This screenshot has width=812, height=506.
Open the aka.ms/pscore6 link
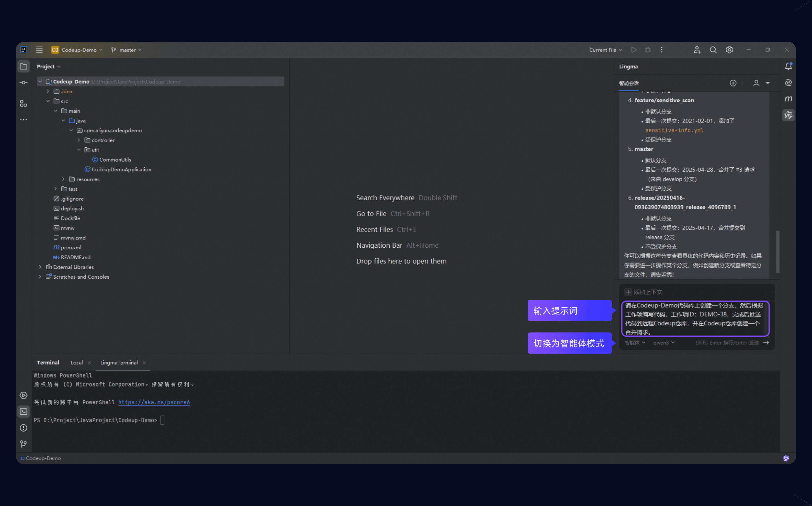coord(154,402)
